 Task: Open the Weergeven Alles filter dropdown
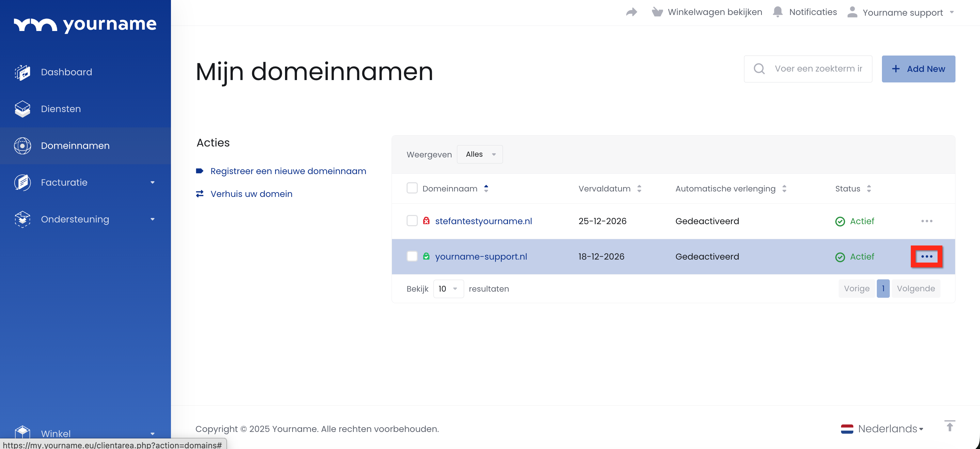tap(480, 154)
